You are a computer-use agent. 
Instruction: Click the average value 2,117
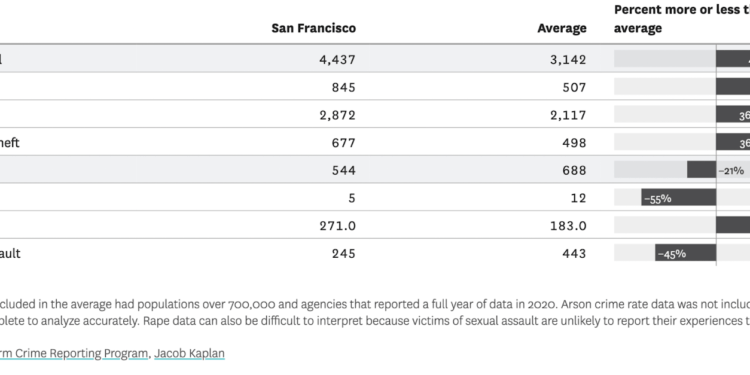(x=568, y=115)
